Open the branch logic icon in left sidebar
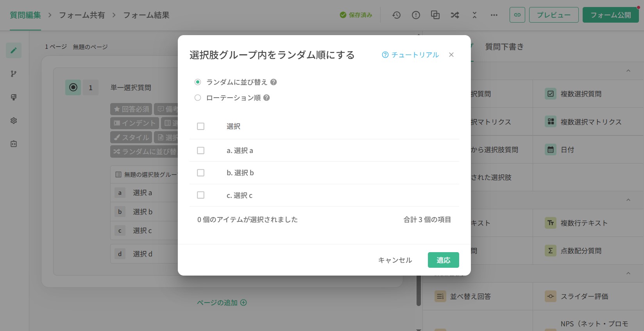Screen dimensions: 644x331 pos(14,74)
